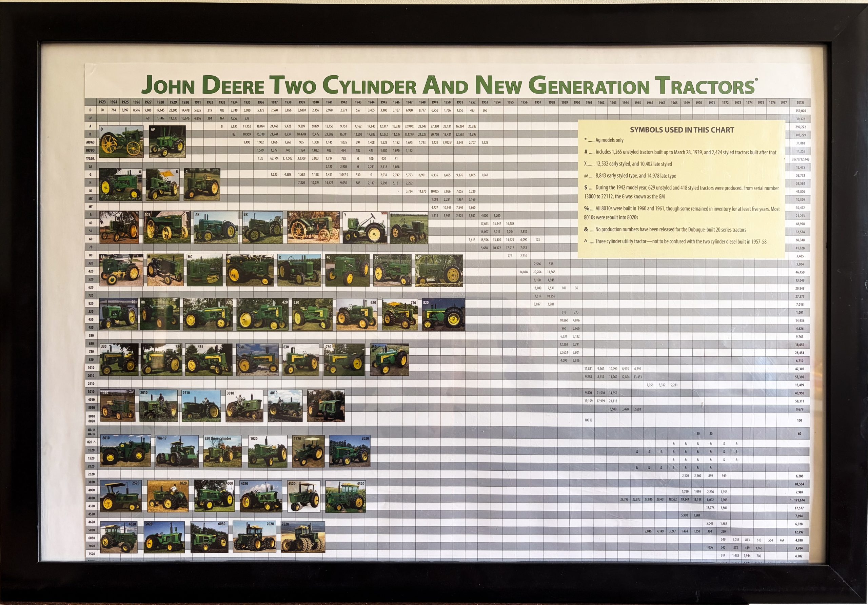Viewport: 868px width, 605px height.
Task: Select the Model 320 tractor photo
Action: (208, 314)
